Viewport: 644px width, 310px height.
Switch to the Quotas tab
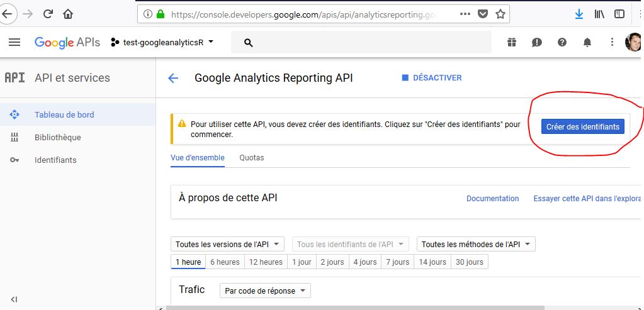[252, 158]
